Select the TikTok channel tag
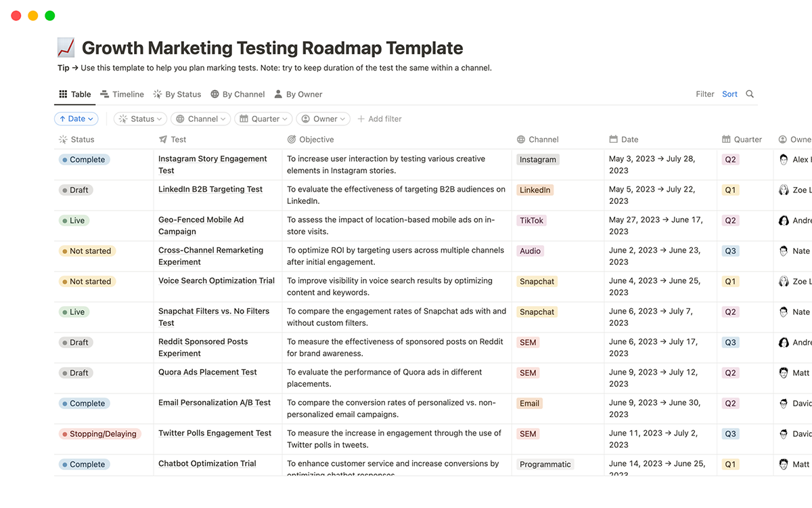The width and height of the screenshot is (812, 508). tap(531, 220)
